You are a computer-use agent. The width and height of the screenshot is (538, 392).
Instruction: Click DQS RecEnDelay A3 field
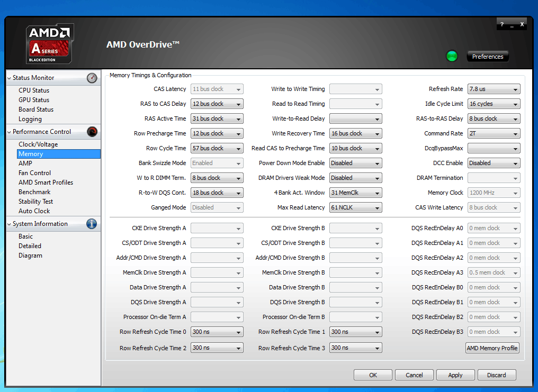pos(494,272)
